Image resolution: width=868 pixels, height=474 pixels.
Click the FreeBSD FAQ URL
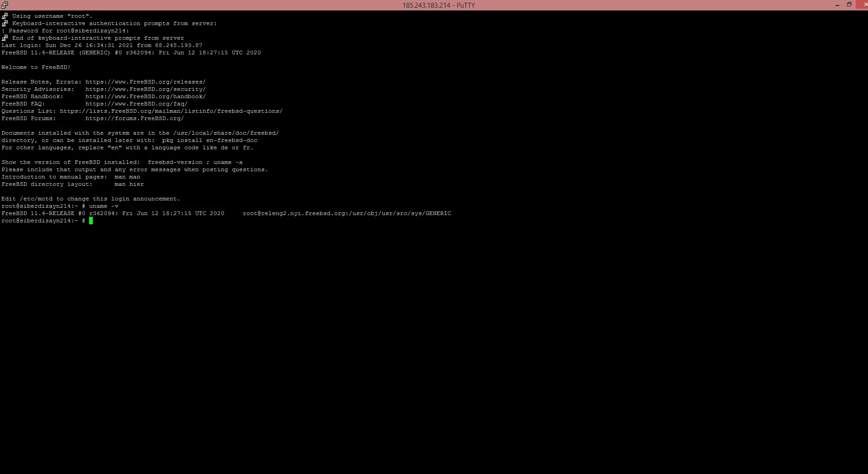[x=136, y=104]
